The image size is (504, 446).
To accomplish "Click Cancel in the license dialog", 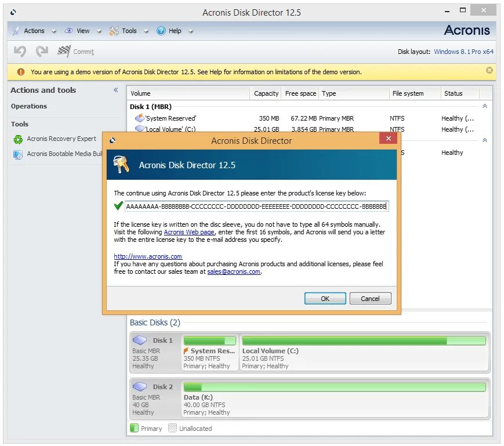I will [370, 298].
